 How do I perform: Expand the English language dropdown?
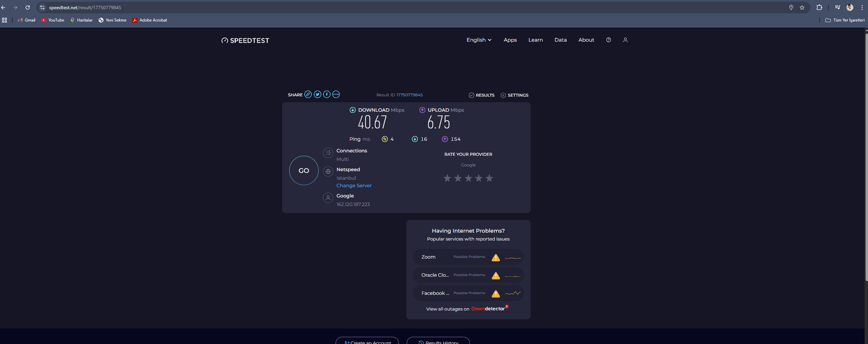[479, 40]
